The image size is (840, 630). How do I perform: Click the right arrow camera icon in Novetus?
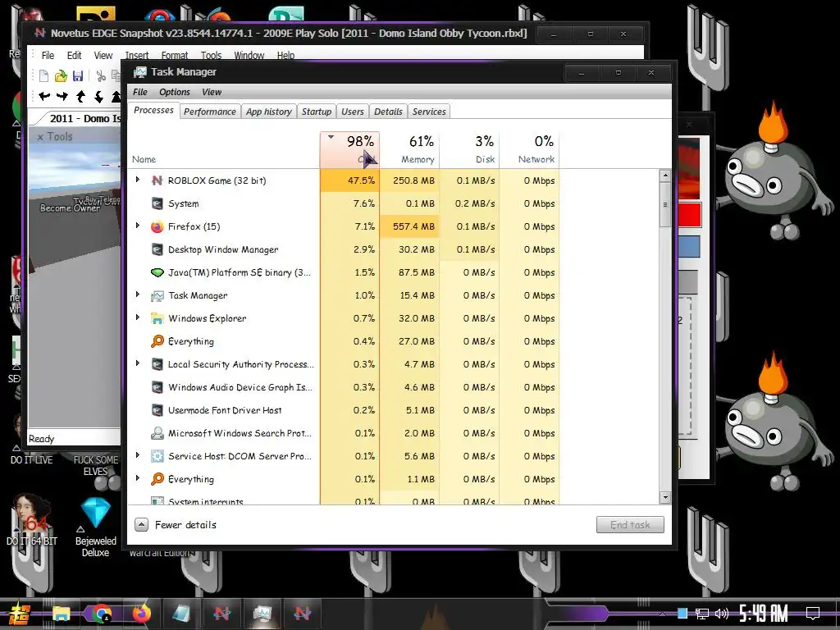coord(62,97)
